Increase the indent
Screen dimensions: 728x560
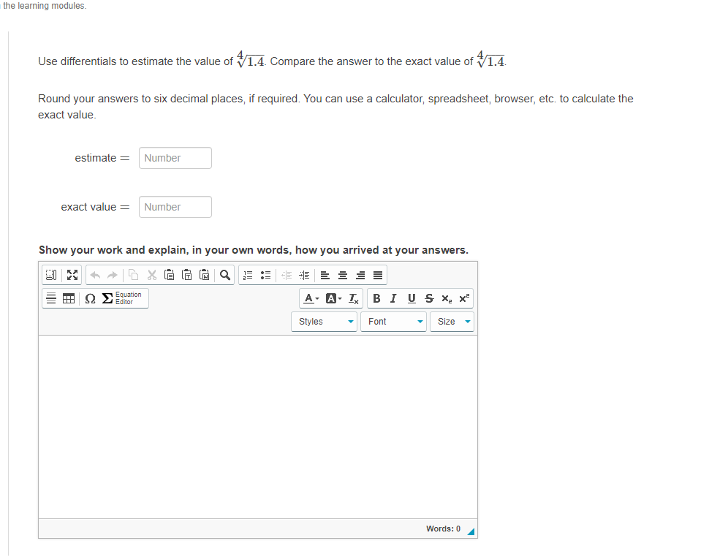[304, 275]
